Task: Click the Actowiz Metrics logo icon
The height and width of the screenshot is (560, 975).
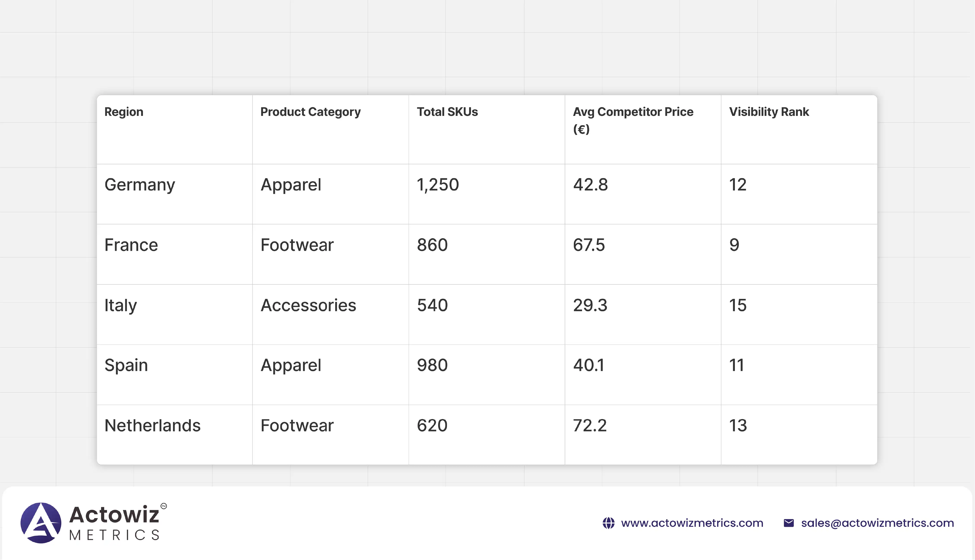Action: [41, 523]
